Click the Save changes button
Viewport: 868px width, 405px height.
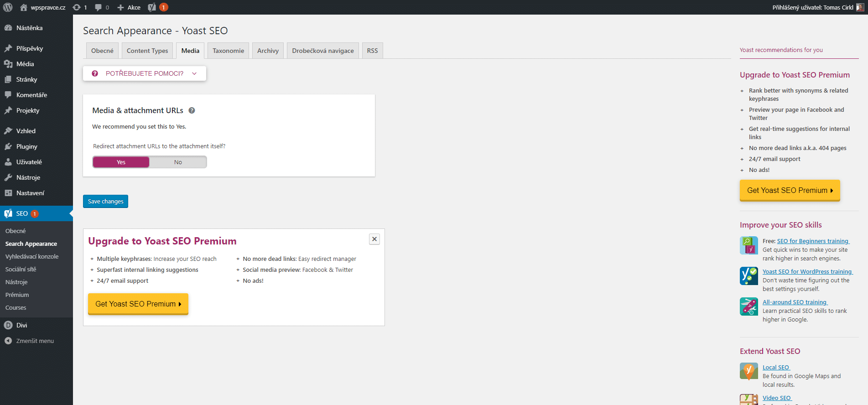pos(105,201)
